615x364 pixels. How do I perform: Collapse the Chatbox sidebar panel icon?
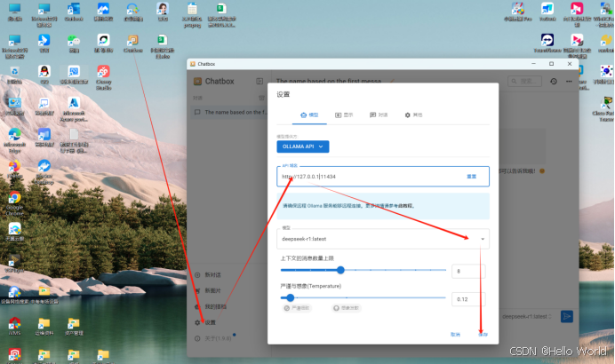click(x=260, y=81)
